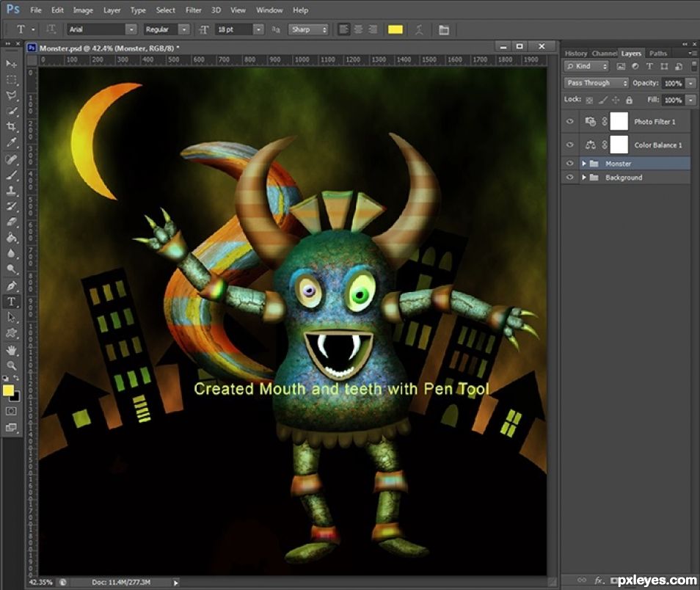
Task: Select the Dodge tool
Action: coord(11,269)
